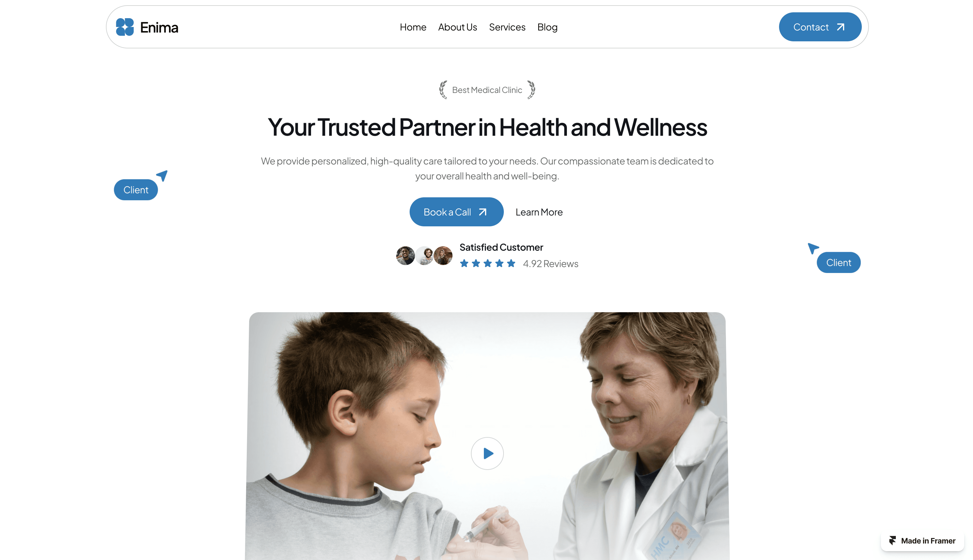This screenshot has height=560, width=973.
Task: Click the Framer logo icon
Action: tap(893, 540)
